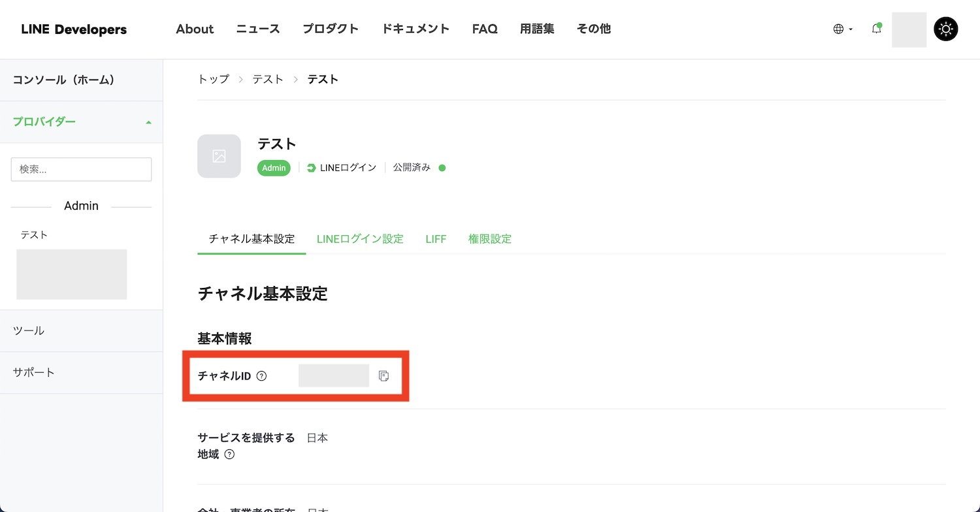This screenshot has height=512, width=980.
Task: Switch to the 権限設定 tab
Action: coord(490,239)
